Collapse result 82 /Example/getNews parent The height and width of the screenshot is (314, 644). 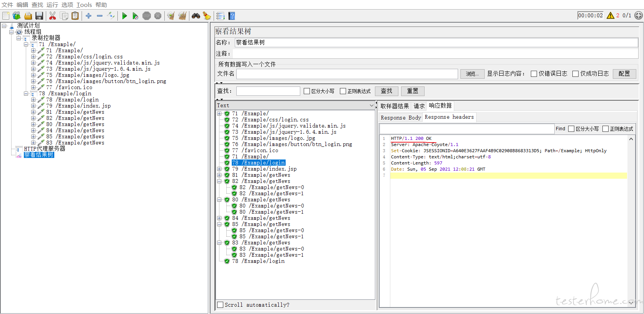pyautogui.click(x=219, y=181)
